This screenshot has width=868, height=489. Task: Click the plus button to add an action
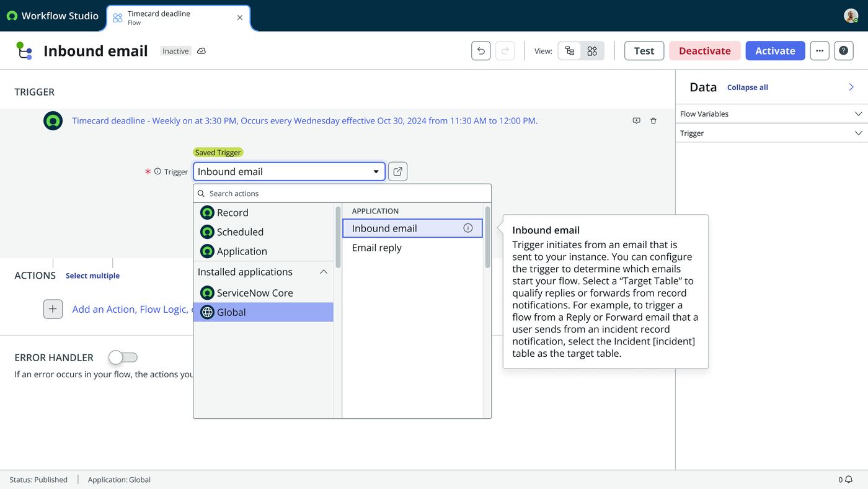coord(53,309)
